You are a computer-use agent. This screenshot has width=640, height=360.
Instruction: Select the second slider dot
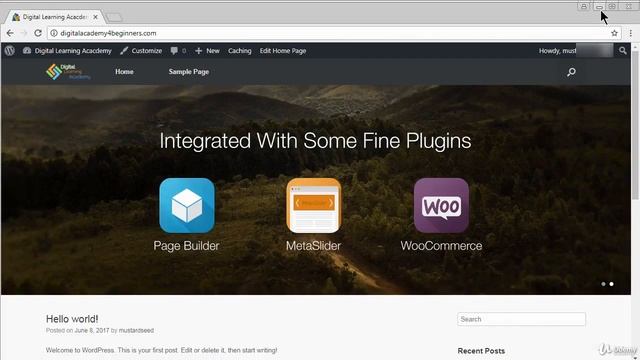pos(611,284)
